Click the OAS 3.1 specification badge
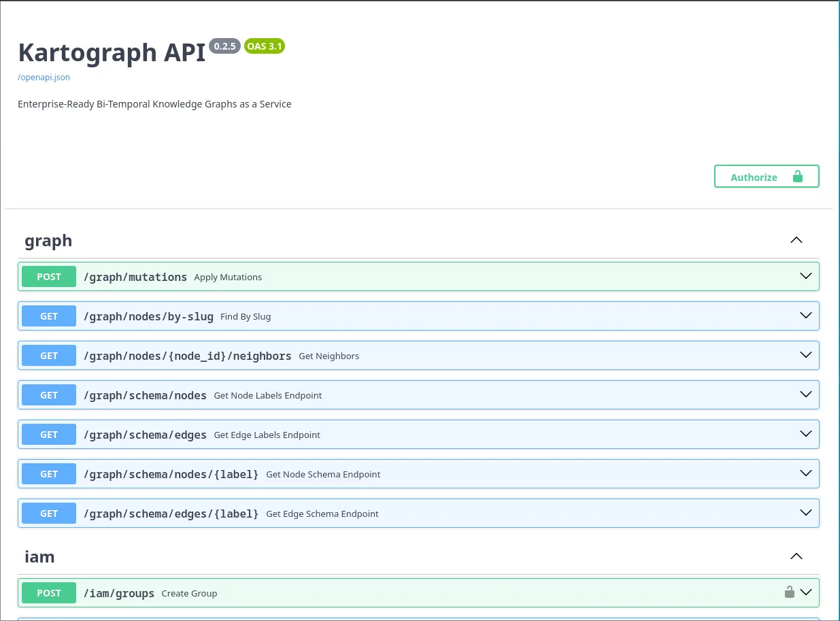This screenshot has width=840, height=621. point(264,46)
